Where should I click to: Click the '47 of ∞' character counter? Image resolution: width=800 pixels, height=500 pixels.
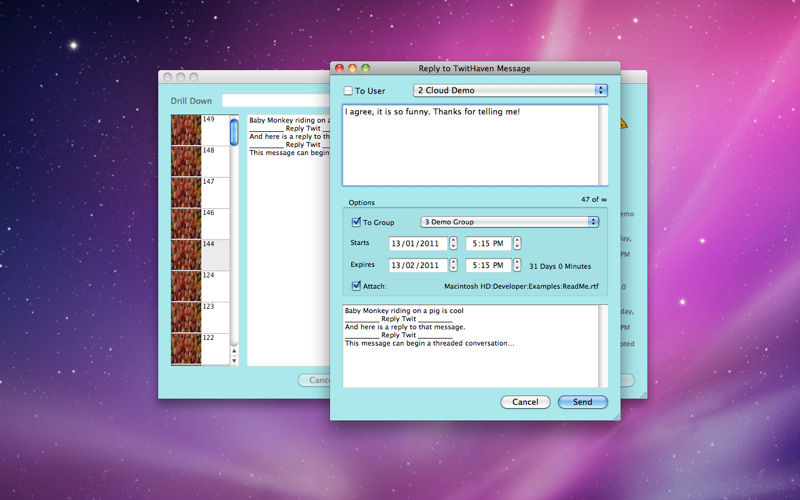pos(594,199)
